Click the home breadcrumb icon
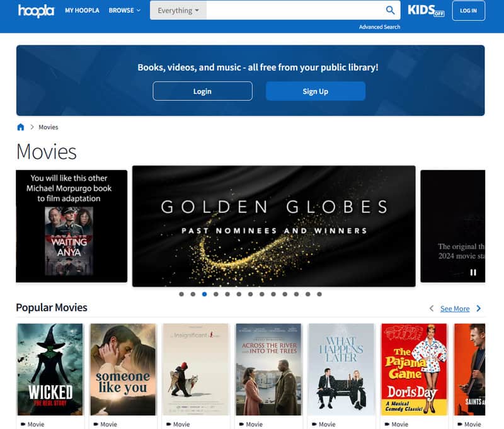Viewport: 504px width, 429px height. click(x=21, y=127)
